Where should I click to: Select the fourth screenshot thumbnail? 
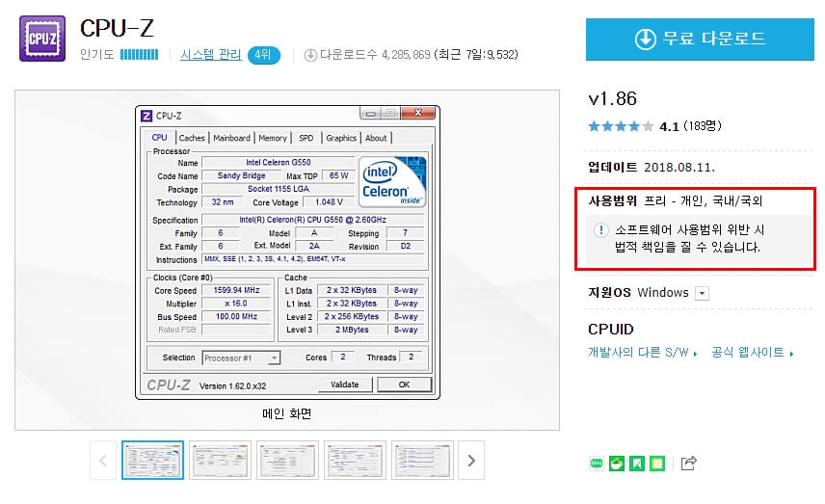(355, 461)
